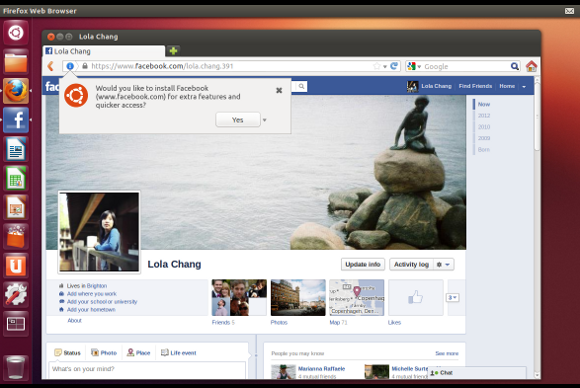Launch LibreOffice Impress from the launcher
The height and width of the screenshot is (388, 580).
[16, 207]
